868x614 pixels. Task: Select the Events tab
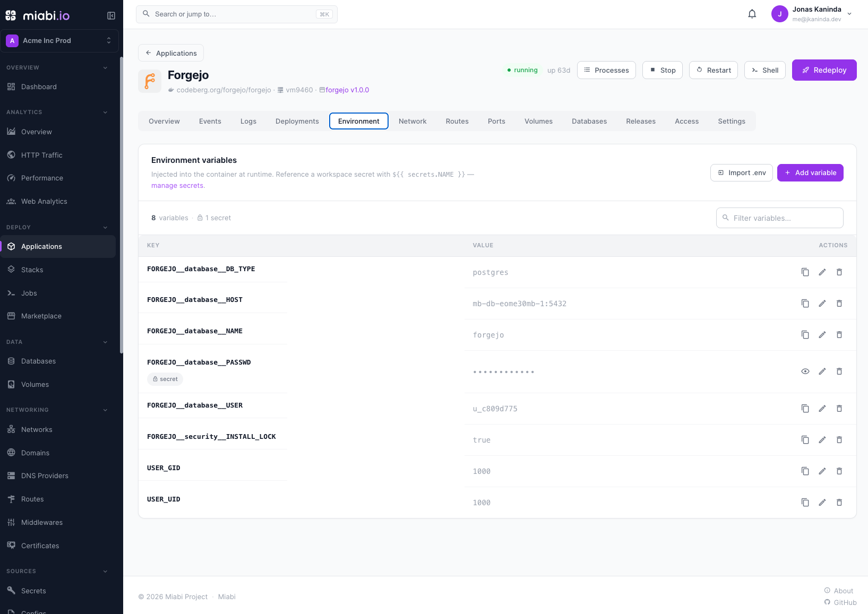pyautogui.click(x=210, y=121)
